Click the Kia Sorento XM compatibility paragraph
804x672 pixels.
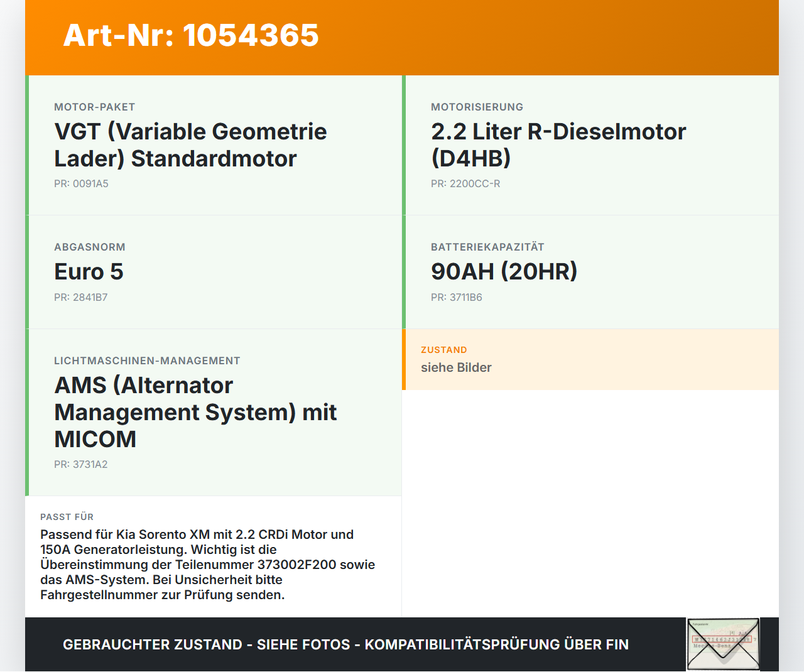[208, 565]
